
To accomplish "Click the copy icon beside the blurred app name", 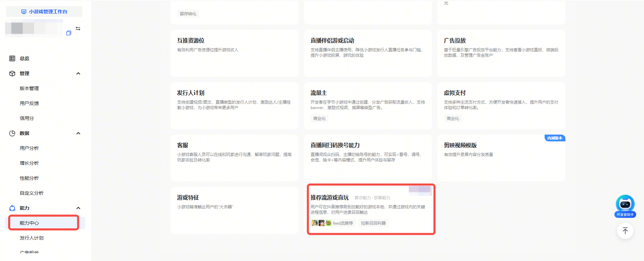I will [68, 33].
